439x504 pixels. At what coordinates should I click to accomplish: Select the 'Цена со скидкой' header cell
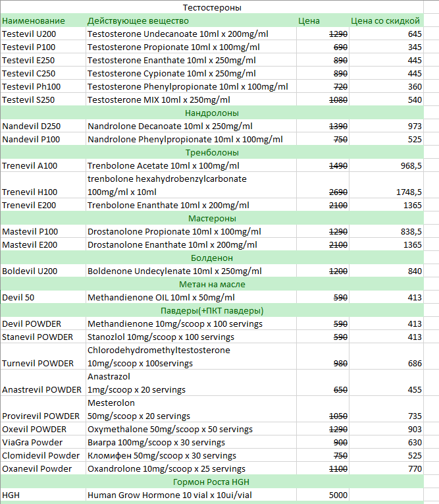pos(385,20)
